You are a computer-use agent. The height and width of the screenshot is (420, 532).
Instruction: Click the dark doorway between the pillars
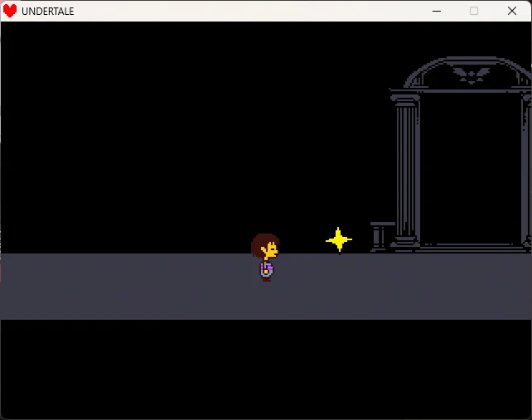click(471, 169)
